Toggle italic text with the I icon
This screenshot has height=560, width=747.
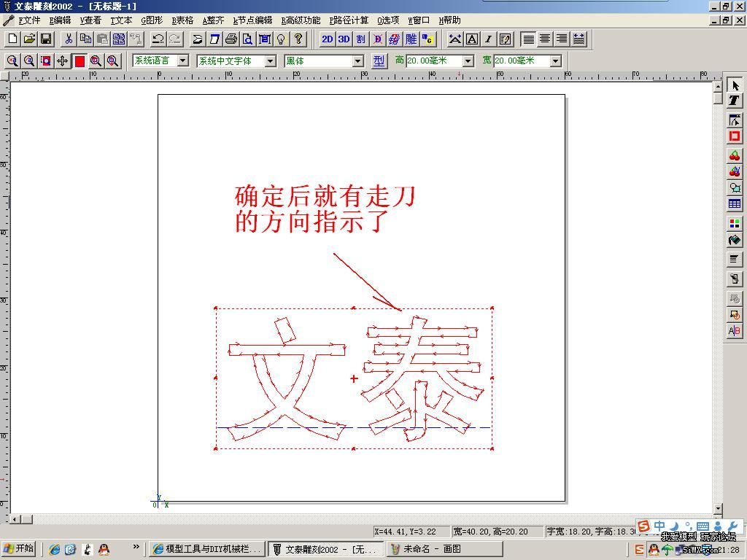point(488,39)
